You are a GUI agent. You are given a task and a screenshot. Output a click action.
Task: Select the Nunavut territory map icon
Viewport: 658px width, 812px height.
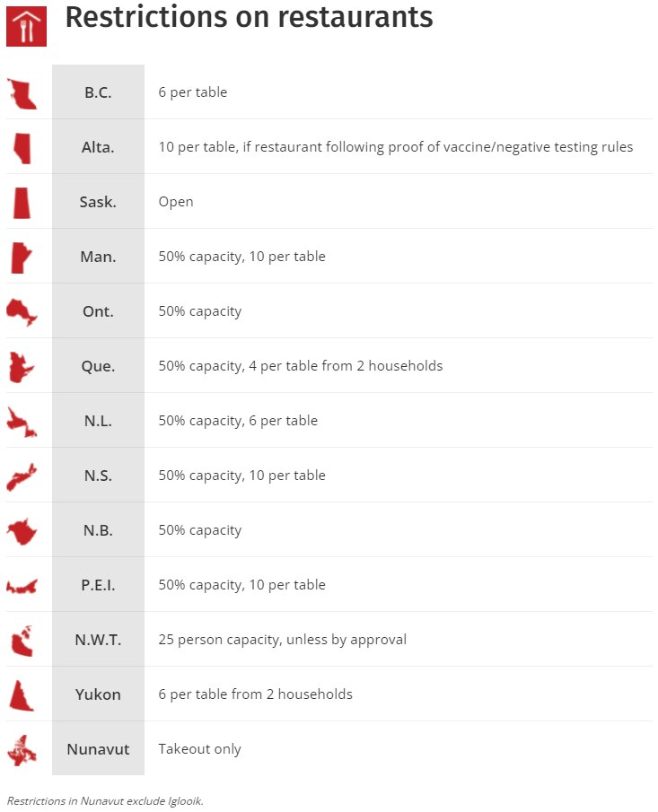click(22, 749)
